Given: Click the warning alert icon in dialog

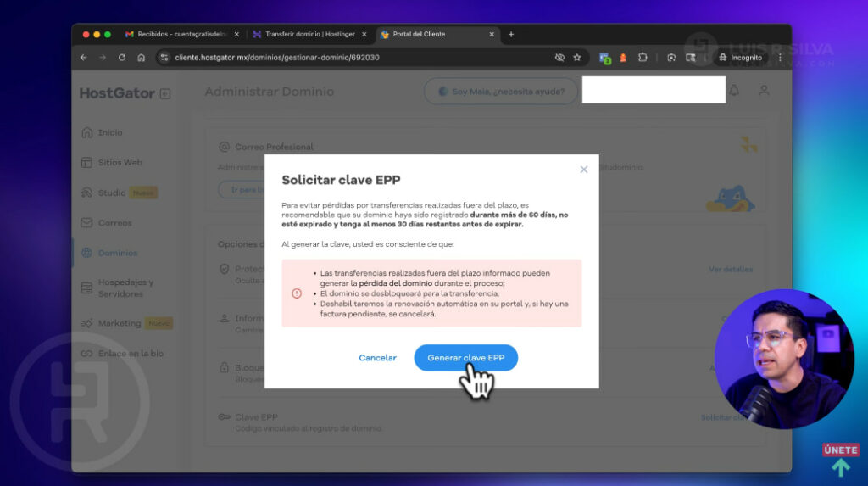Looking at the screenshot, I should [x=297, y=293].
